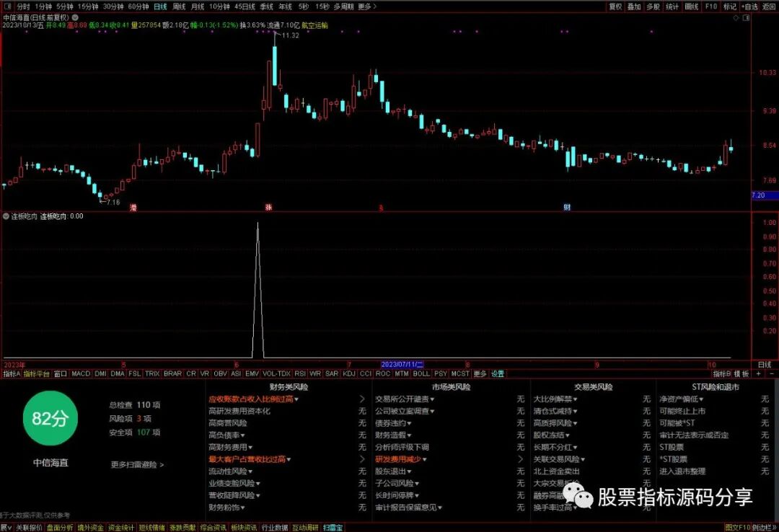Click the diamond icon at chart's upper right
Image resolution: width=779 pixels, height=532 pixels.
click(736, 18)
